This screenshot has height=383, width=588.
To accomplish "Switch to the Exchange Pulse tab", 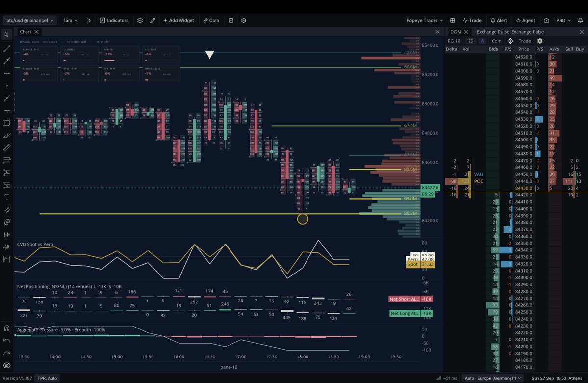I will [510, 32].
